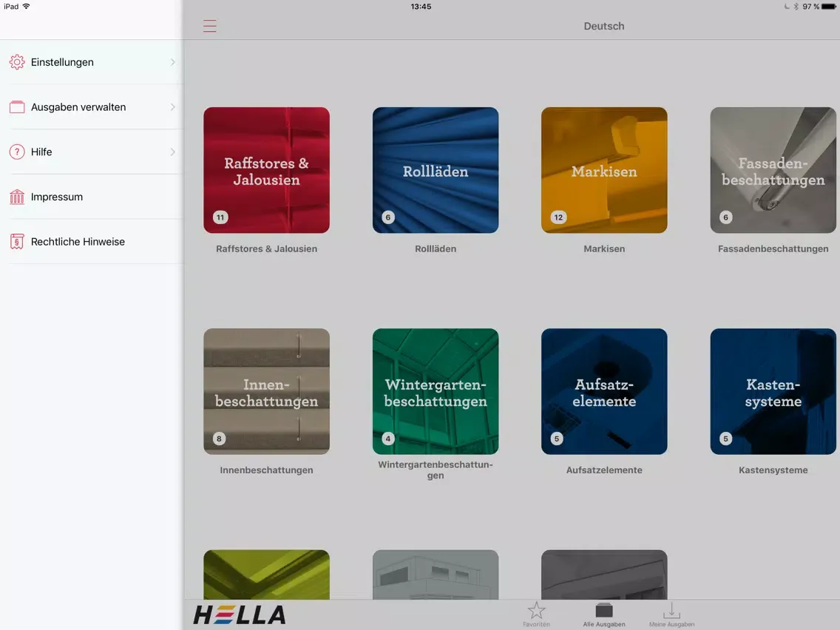Expand Einstellungen via its chevron
Screen dimensions: 840x630
[172, 62]
